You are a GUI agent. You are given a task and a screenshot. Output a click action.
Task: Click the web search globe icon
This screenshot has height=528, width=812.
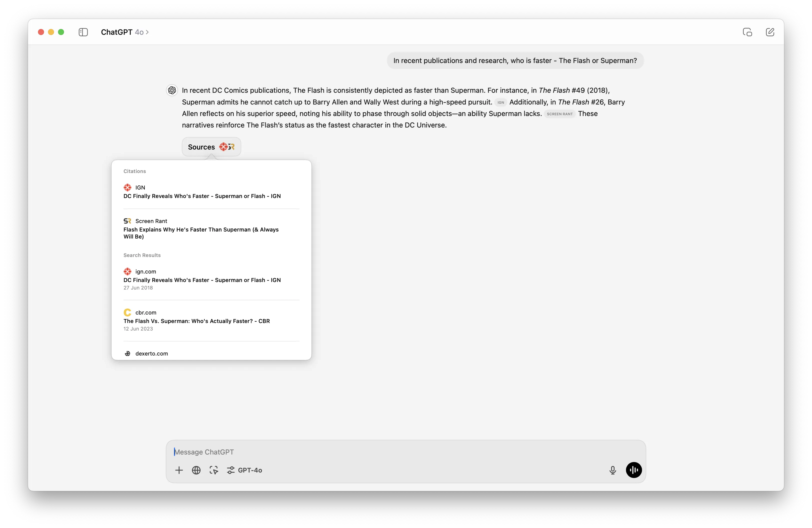coord(196,469)
